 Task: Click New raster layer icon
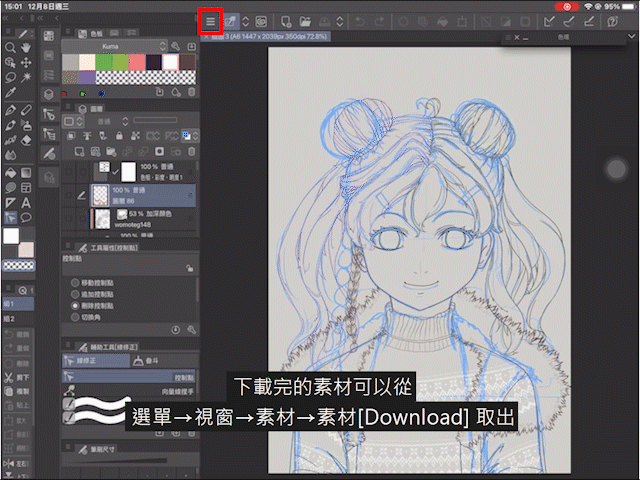click(79, 152)
